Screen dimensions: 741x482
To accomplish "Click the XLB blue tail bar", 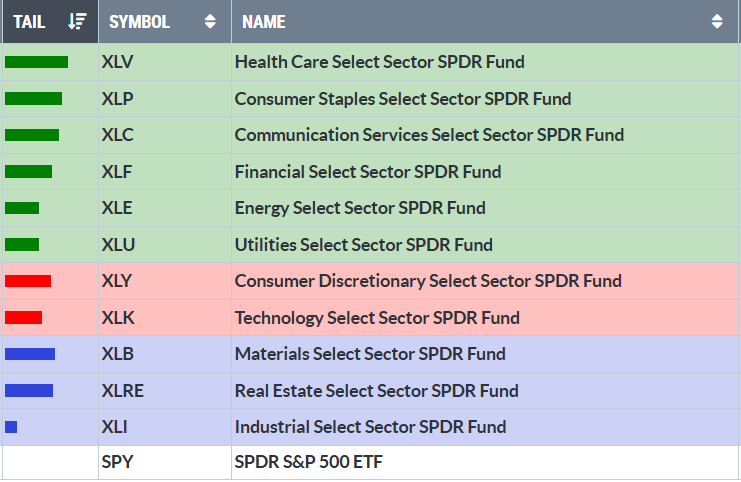I will [29, 354].
